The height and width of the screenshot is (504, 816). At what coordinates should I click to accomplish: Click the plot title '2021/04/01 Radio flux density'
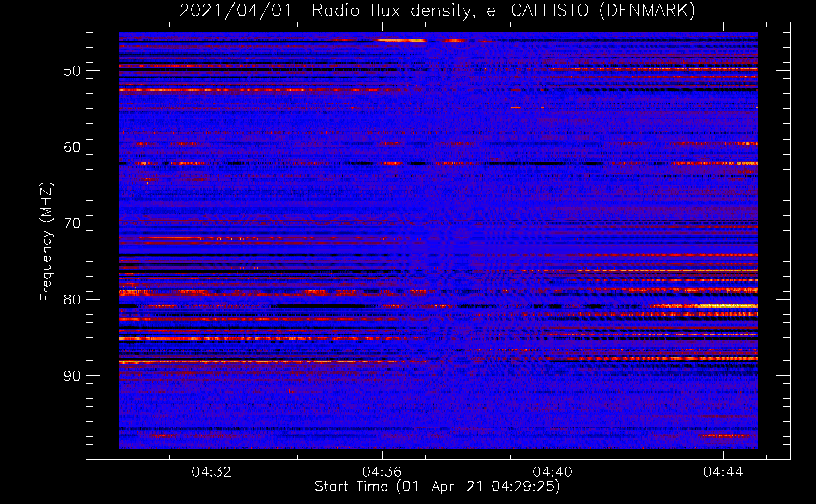(x=437, y=10)
